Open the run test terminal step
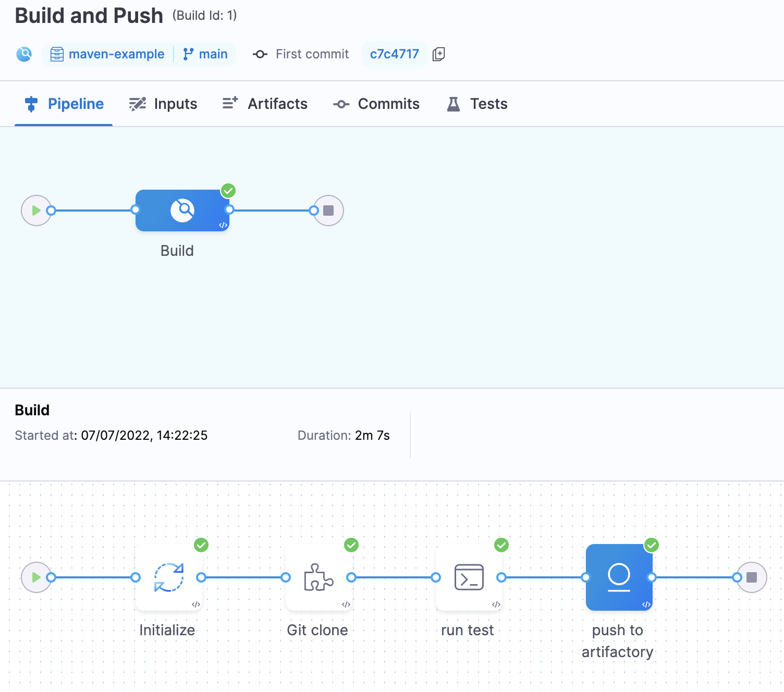Screen dimensions: 784x692 (469, 577)
